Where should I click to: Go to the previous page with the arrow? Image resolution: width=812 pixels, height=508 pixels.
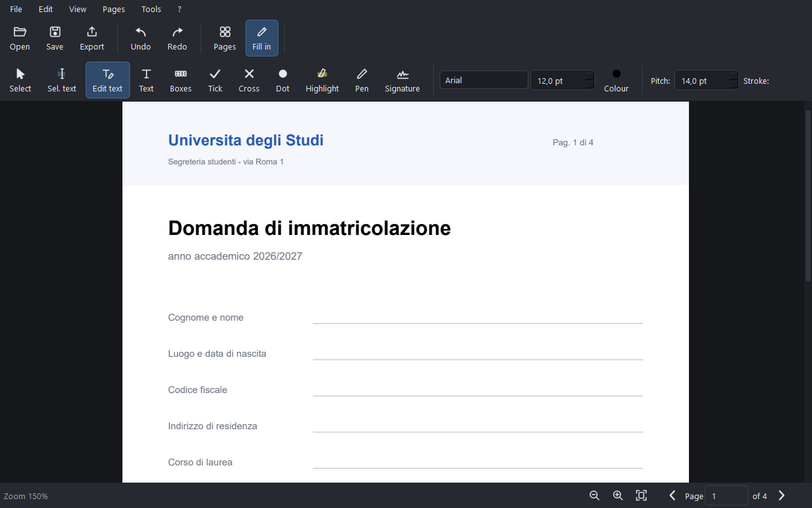point(672,495)
